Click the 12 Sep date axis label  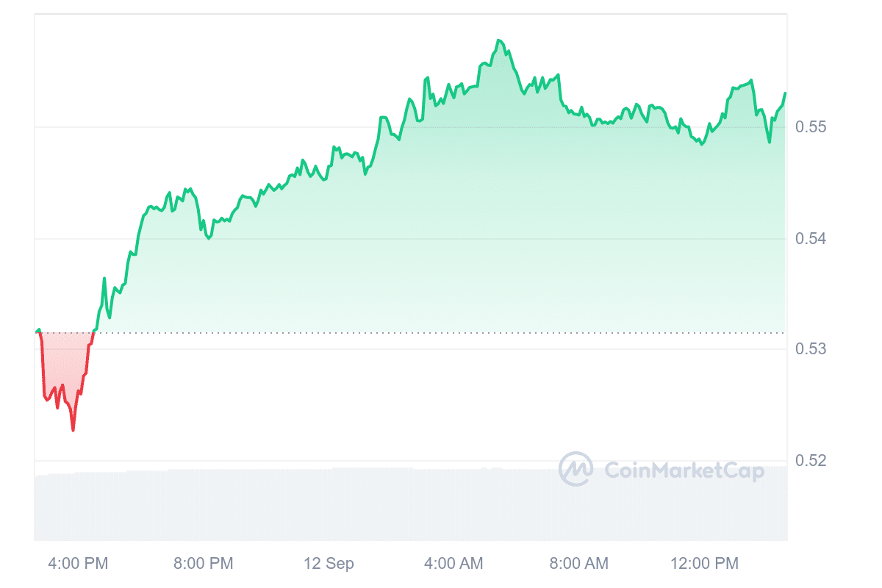(x=329, y=564)
